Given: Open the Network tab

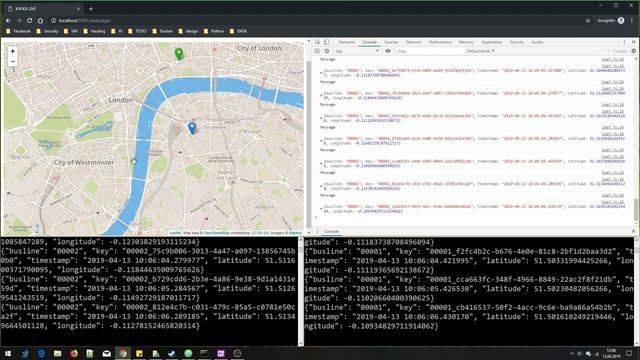Looking at the screenshot, I should pyautogui.click(x=413, y=42).
